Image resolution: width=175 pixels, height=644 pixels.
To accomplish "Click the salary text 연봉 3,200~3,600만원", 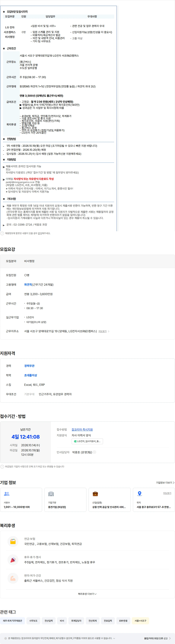I will (x=38, y=294).
